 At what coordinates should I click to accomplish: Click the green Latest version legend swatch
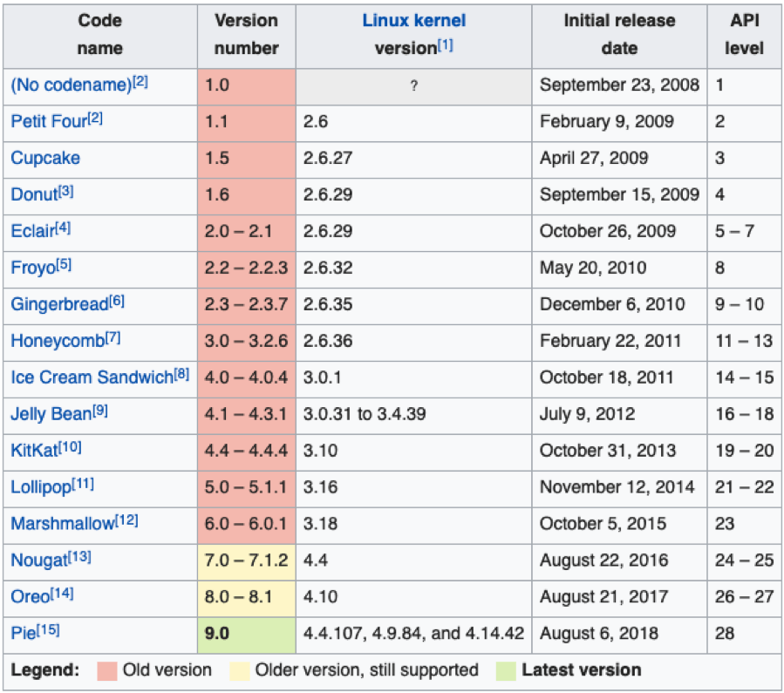point(506,671)
